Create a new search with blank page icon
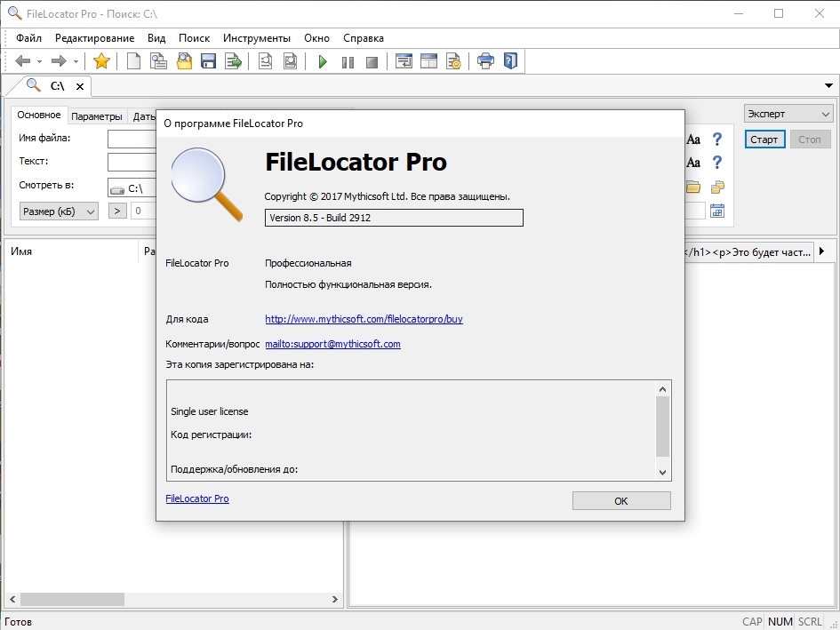Viewport: 840px width, 630px height. pyautogui.click(x=133, y=61)
